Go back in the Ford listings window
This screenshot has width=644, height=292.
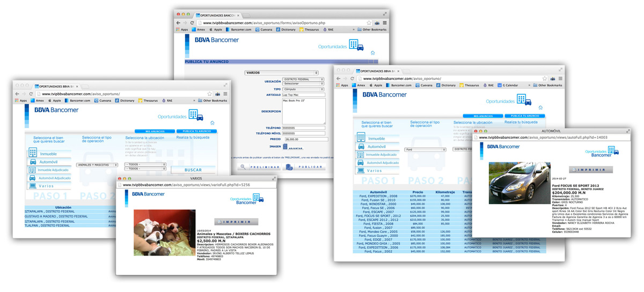pos(339,79)
